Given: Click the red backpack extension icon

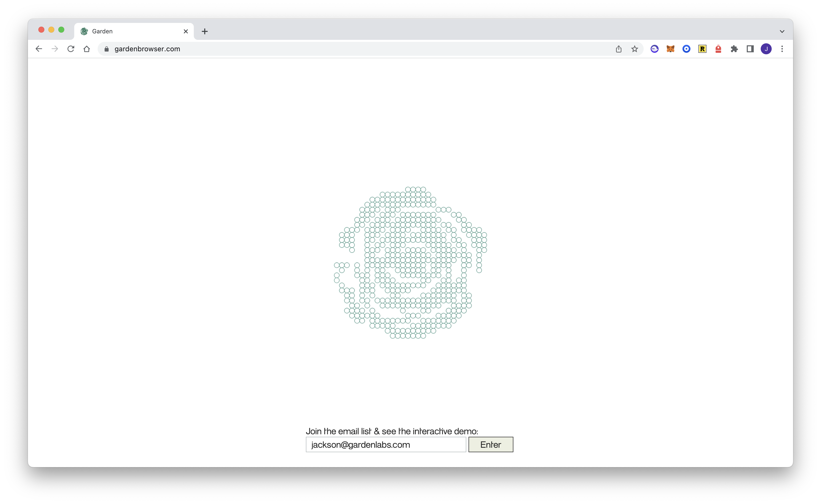Looking at the screenshot, I should coord(718,49).
